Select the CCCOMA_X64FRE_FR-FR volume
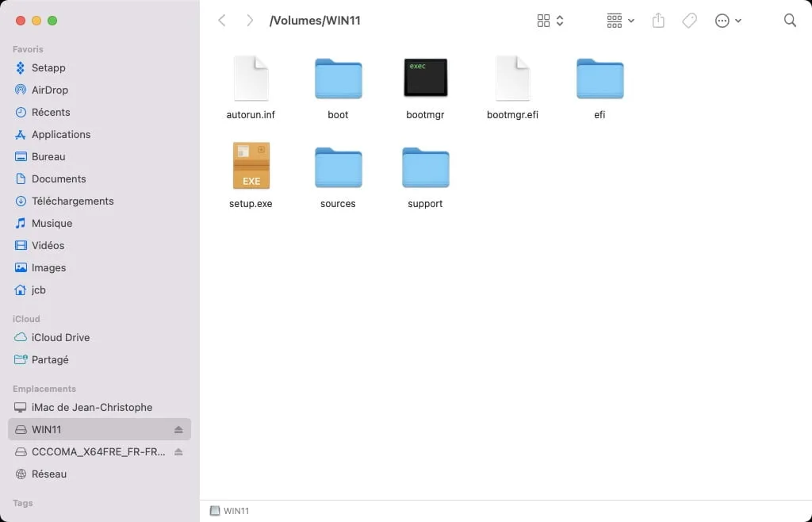 99,452
